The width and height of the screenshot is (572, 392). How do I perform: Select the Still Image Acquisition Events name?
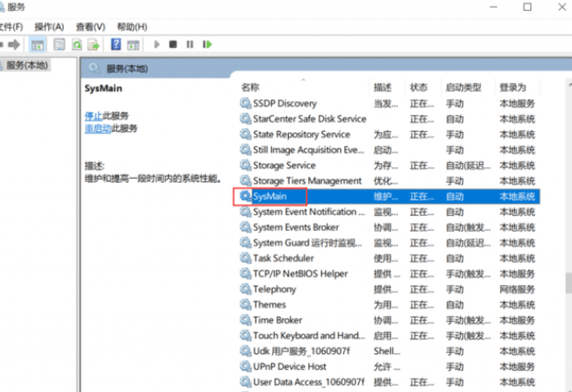(309, 149)
